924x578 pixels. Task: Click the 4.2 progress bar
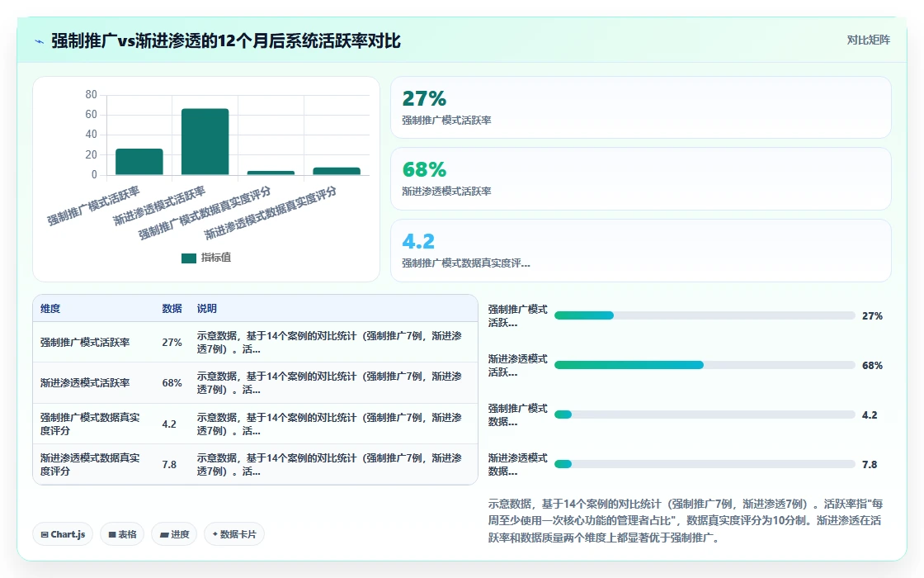705,415
